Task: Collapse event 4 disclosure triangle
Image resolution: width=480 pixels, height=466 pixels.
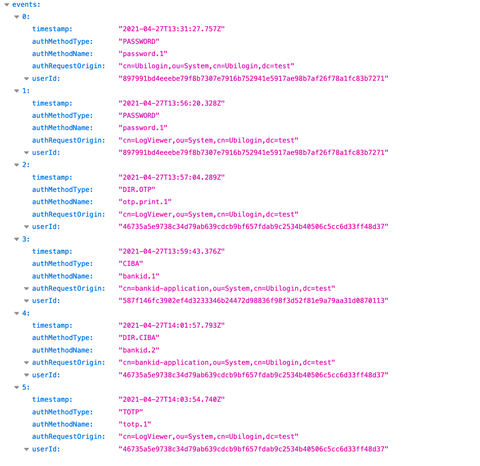Action: click(17, 313)
